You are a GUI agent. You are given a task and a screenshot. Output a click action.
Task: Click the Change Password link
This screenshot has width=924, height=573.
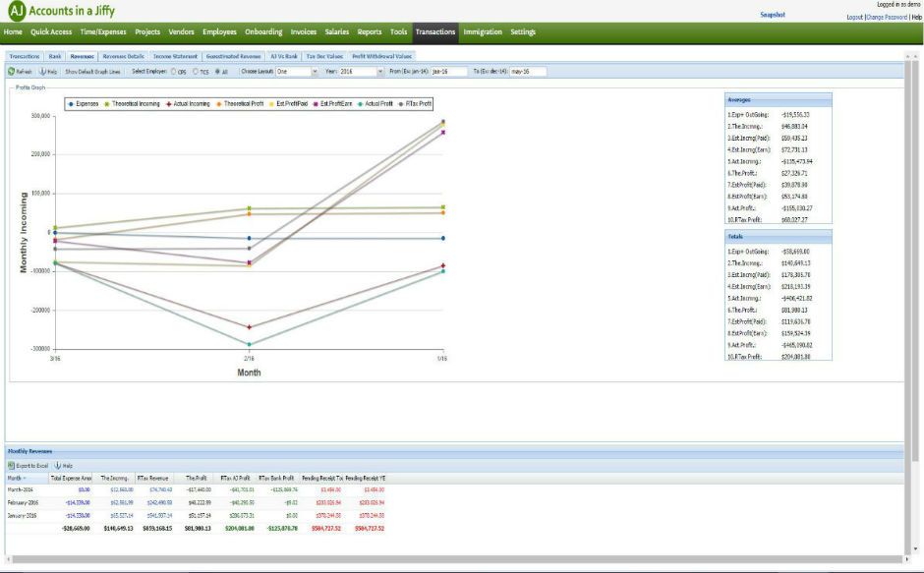pos(887,17)
